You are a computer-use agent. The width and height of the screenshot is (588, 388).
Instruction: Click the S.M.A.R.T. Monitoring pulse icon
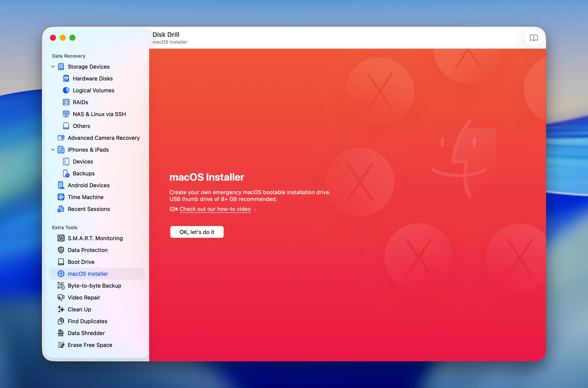tap(61, 238)
